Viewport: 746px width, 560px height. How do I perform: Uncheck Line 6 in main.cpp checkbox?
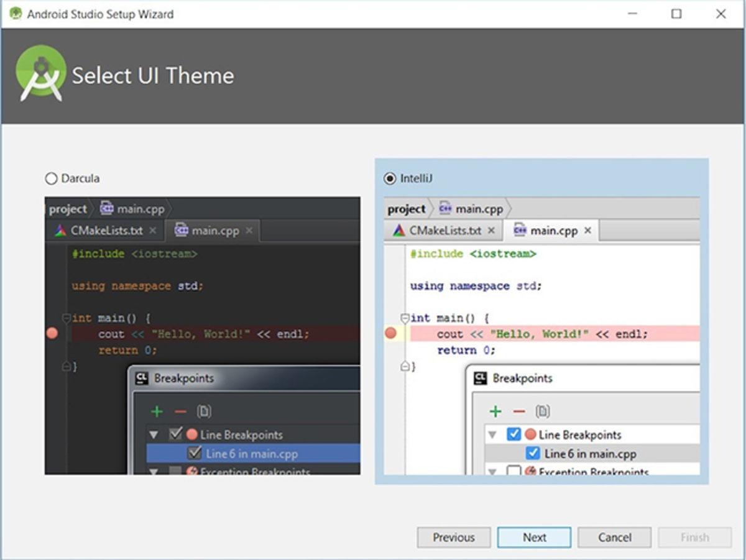pos(533,454)
